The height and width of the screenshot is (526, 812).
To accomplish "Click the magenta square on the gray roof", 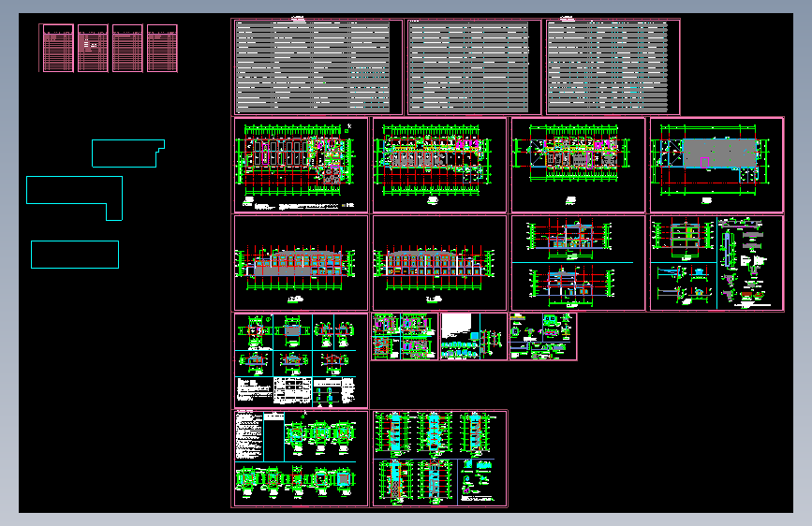I will click(704, 162).
